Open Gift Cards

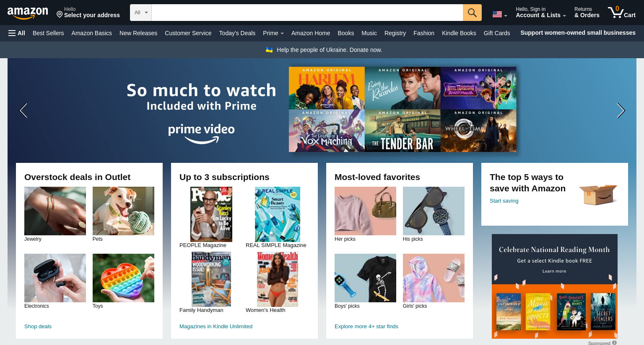click(x=497, y=33)
